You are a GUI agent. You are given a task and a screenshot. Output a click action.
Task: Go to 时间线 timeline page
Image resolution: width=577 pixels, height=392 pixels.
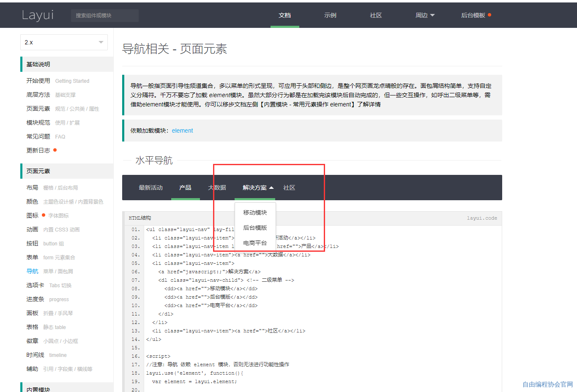pos(46,355)
